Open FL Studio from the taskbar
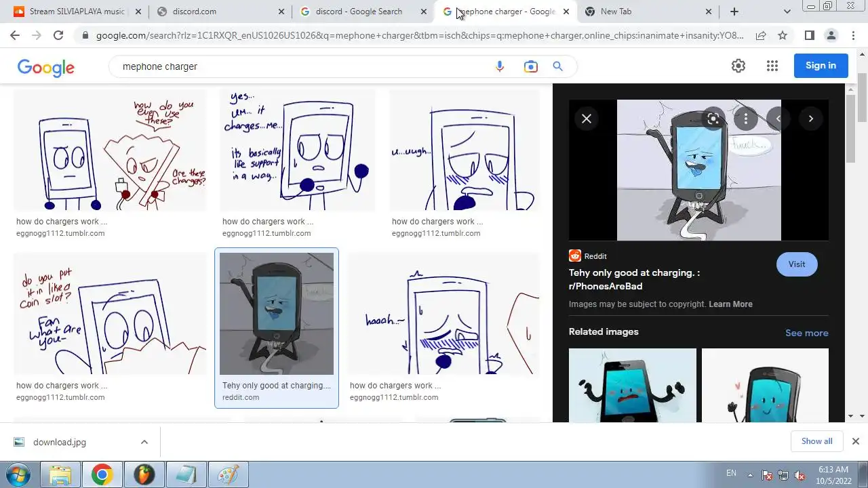The image size is (868, 488). tap(144, 474)
